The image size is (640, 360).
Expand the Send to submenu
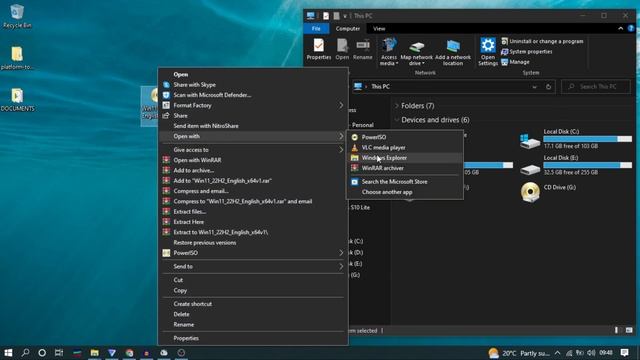pos(253,266)
